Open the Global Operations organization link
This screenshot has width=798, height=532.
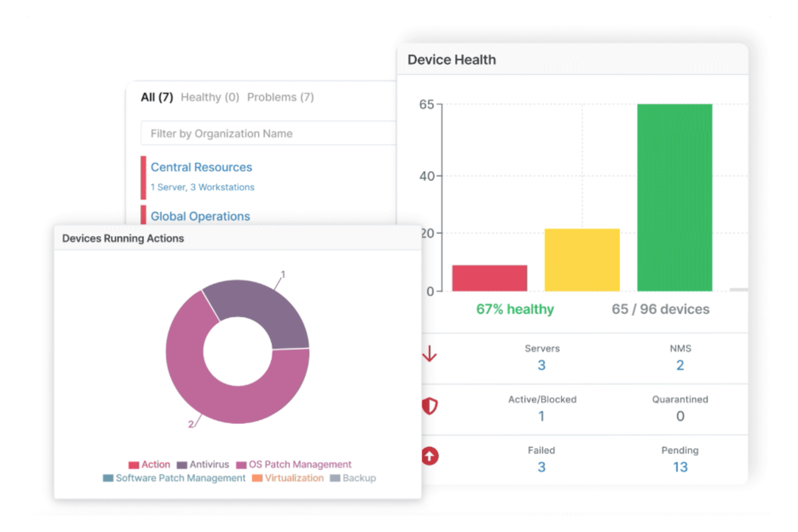point(200,216)
